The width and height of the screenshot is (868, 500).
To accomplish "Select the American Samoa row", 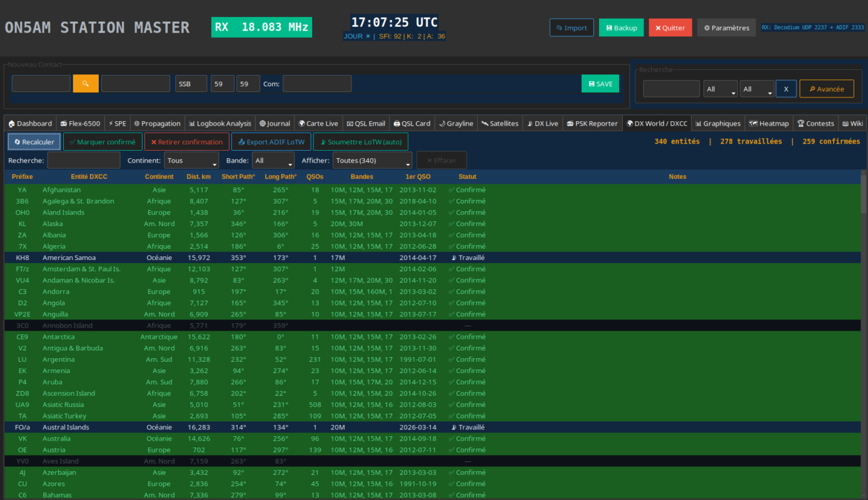I will click(x=431, y=257).
